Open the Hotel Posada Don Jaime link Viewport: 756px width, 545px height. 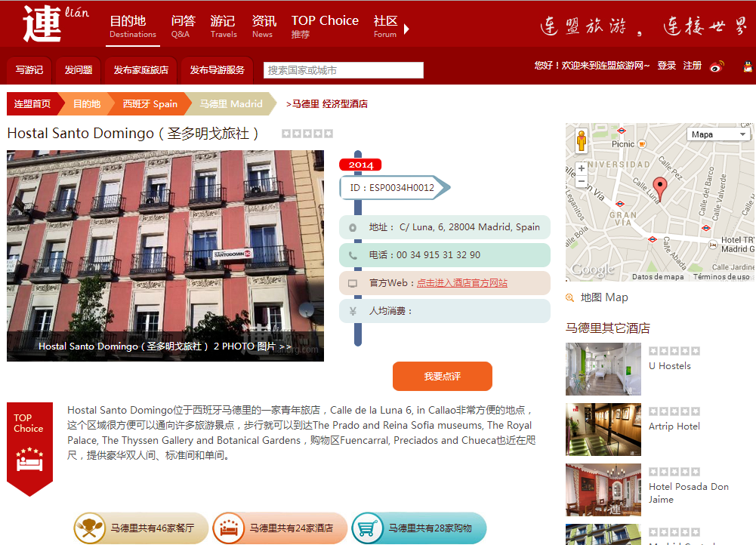pyautogui.click(x=689, y=493)
